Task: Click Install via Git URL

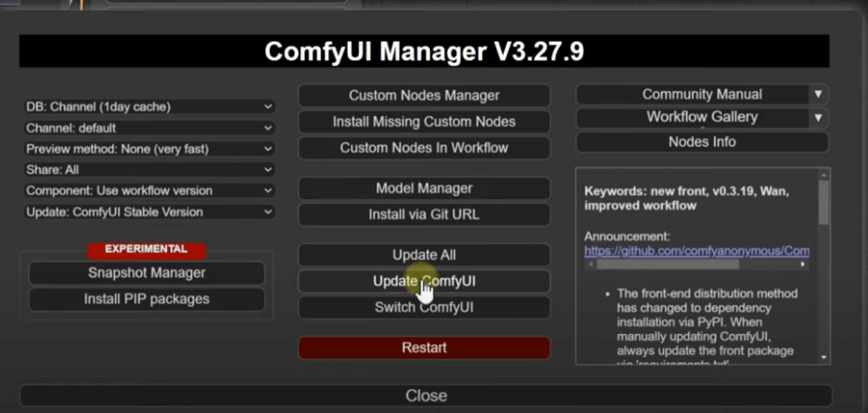Action: (424, 214)
